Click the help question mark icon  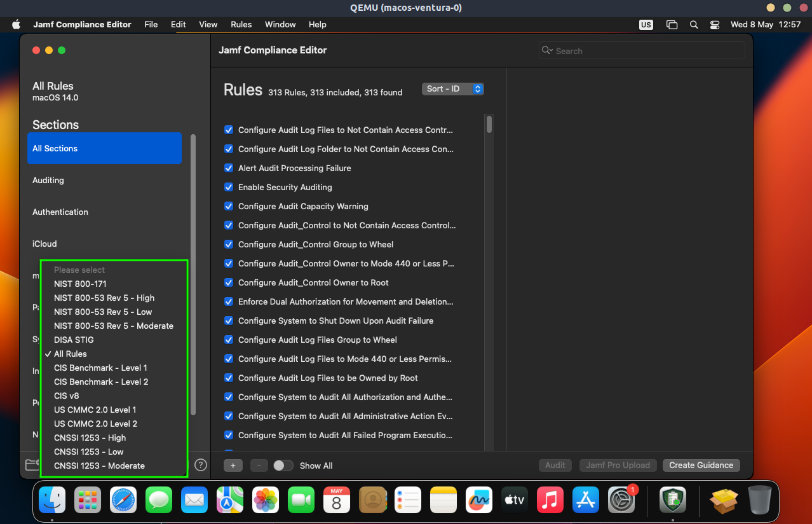point(201,465)
